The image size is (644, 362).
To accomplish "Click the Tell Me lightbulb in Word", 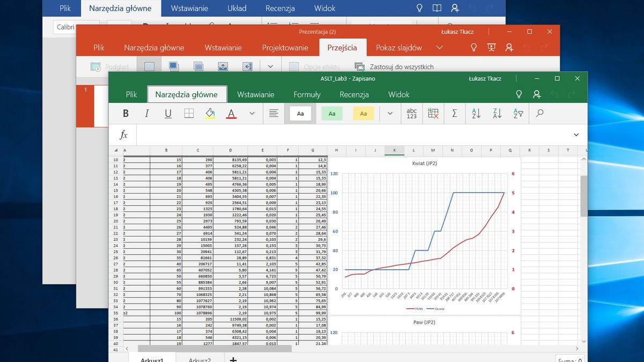I will [x=420, y=8].
